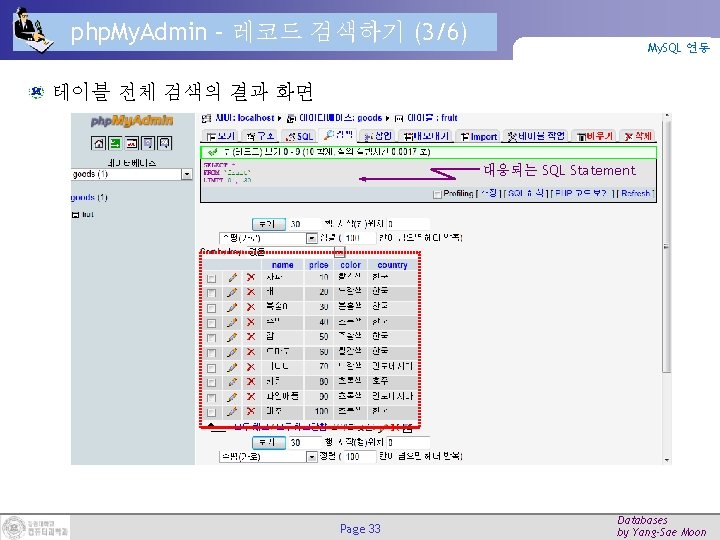The width and height of the screenshot is (720, 540).
Task: Open the 테이블 작업 (Operations) tab
Action: click(536, 136)
